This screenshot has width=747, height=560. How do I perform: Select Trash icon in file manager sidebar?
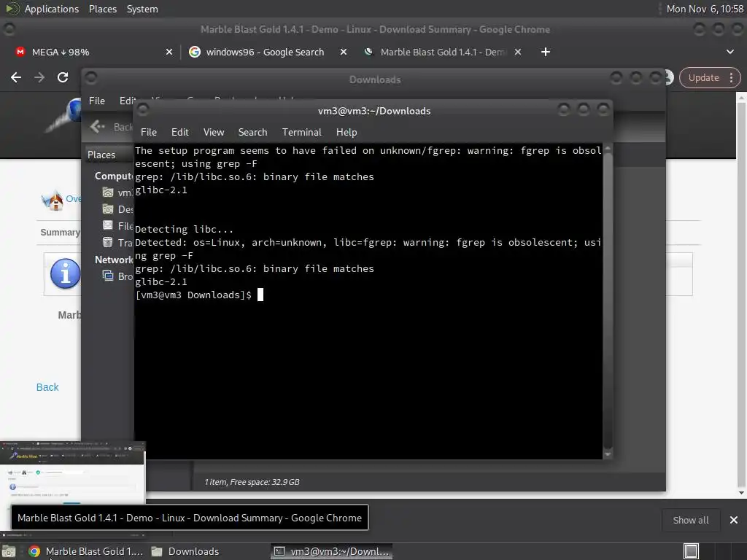point(108,242)
